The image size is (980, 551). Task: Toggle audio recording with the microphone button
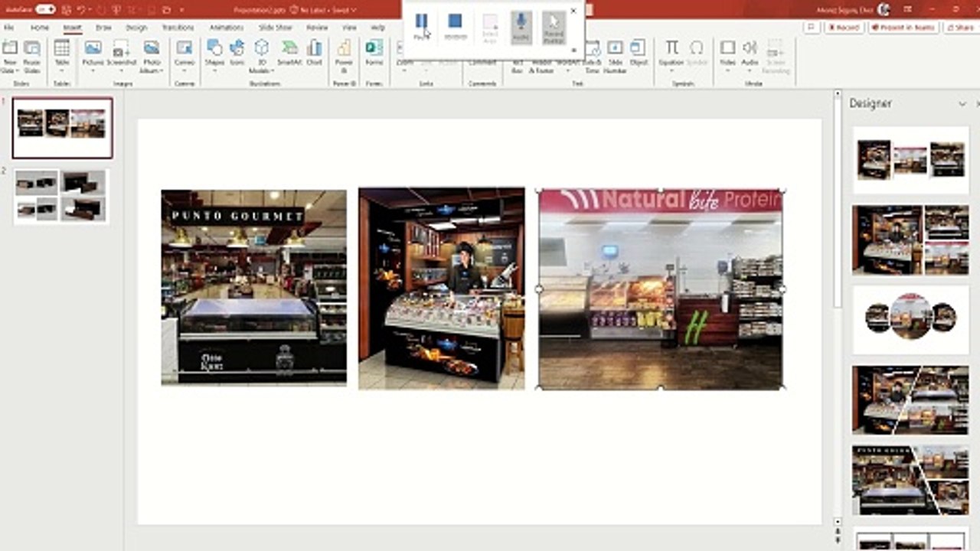pos(521,27)
